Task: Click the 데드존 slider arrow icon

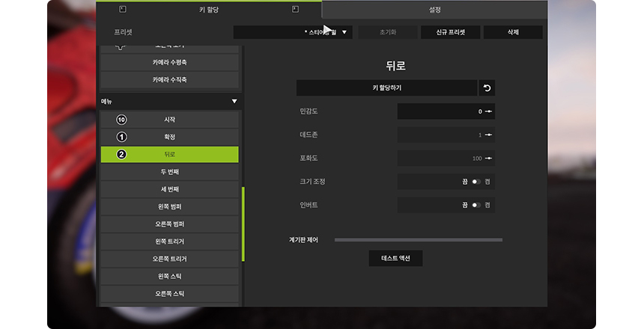Action: coord(488,135)
